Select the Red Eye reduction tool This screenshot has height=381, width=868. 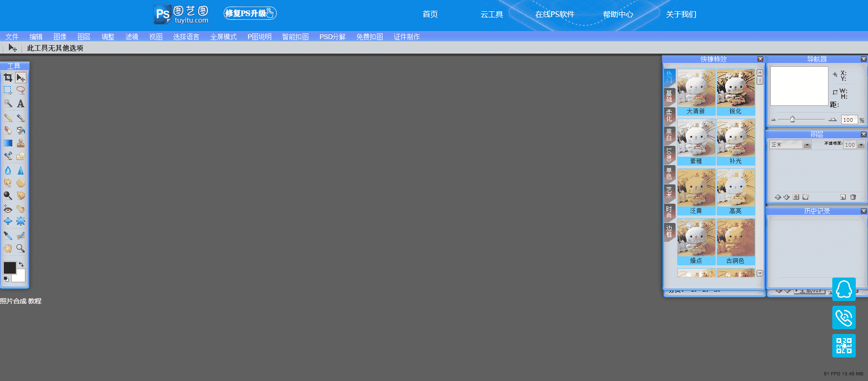click(x=8, y=208)
